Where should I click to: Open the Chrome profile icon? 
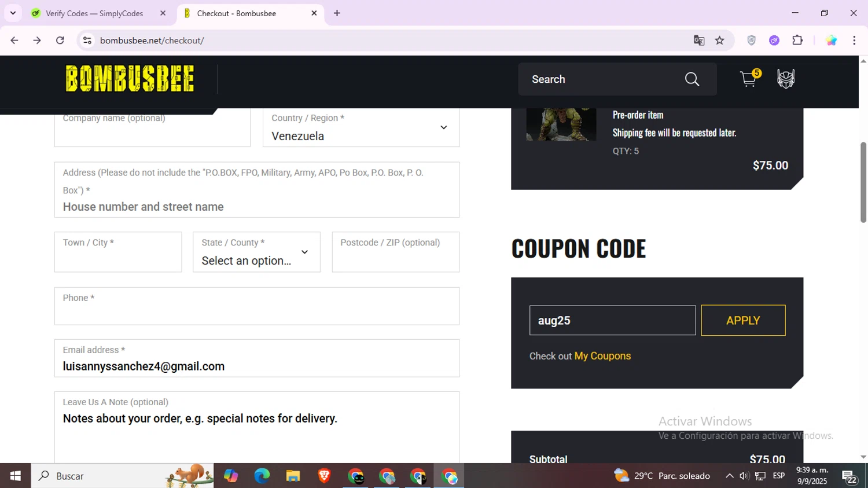tap(832, 41)
